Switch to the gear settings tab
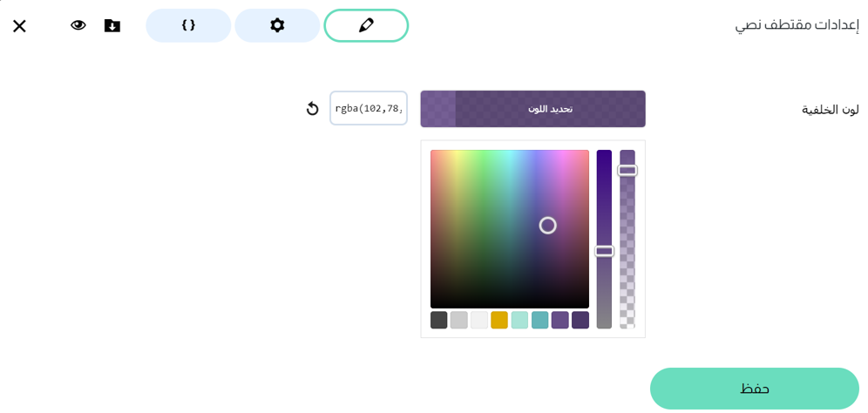The height and width of the screenshot is (413, 868). tap(277, 25)
